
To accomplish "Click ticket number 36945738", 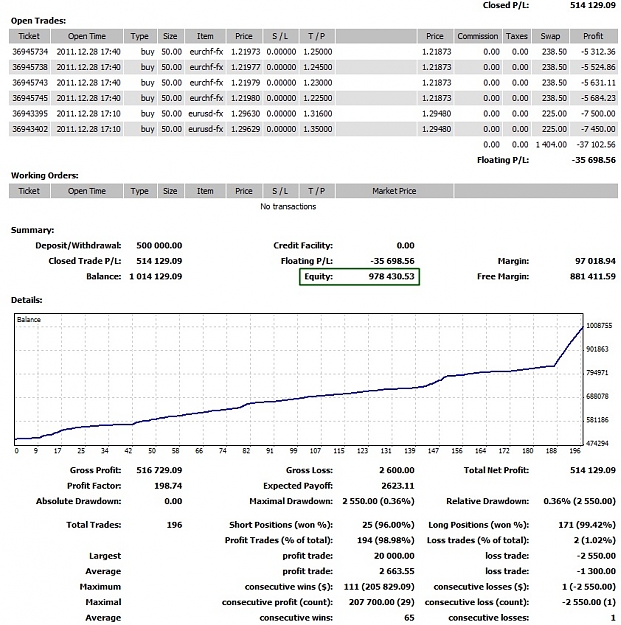I will tap(30, 67).
